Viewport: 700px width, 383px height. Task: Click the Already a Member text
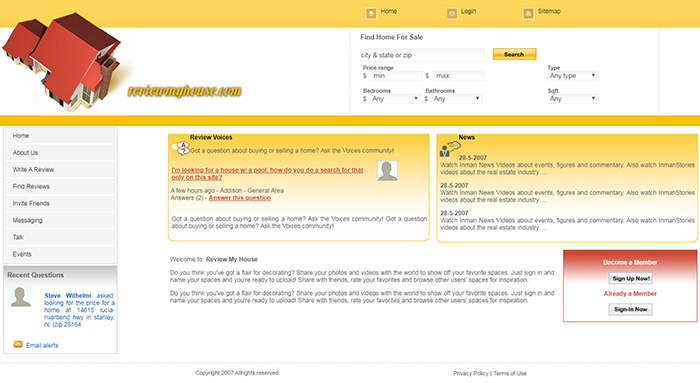tap(630, 293)
